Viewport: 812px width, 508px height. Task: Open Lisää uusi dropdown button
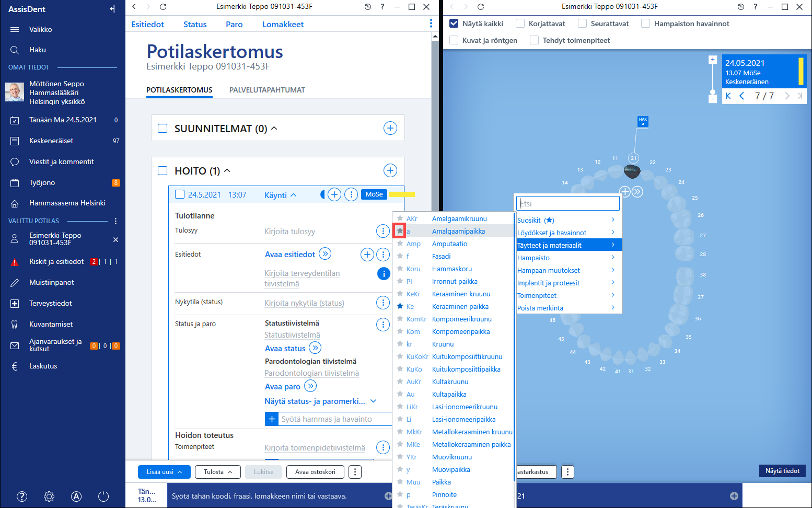[164, 472]
